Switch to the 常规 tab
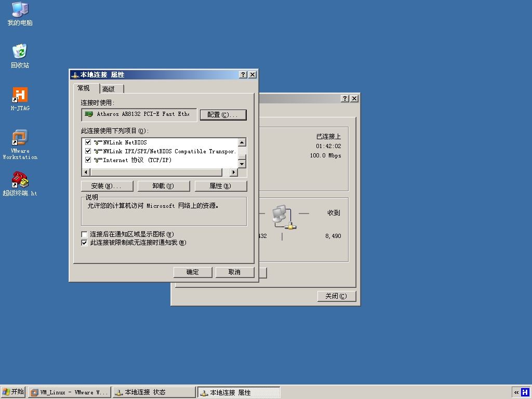 [x=84, y=88]
